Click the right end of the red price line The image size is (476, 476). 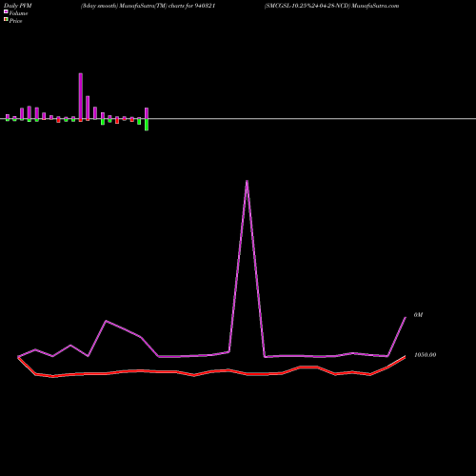pyautogui.click(x=405, y=357)
